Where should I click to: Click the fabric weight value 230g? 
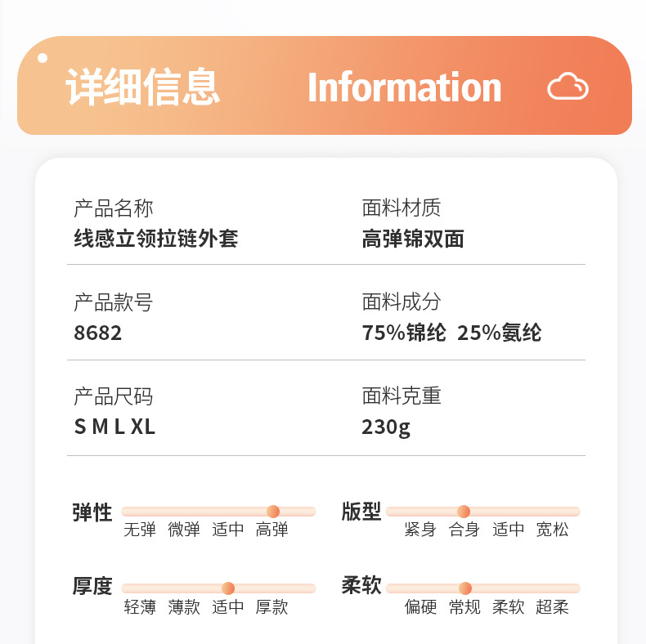pyautogui.click(x=386, y=427)
